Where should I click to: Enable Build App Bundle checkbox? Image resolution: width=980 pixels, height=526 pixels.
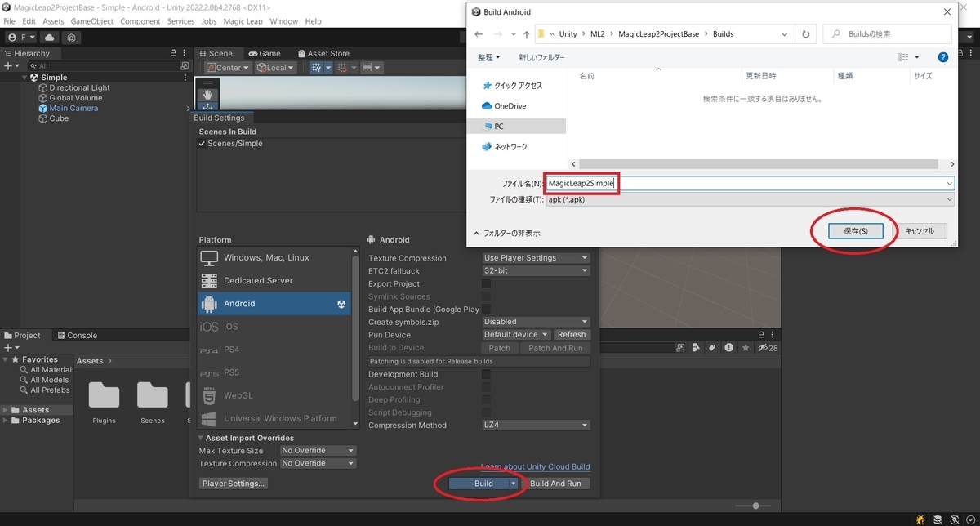pos(487,309)
